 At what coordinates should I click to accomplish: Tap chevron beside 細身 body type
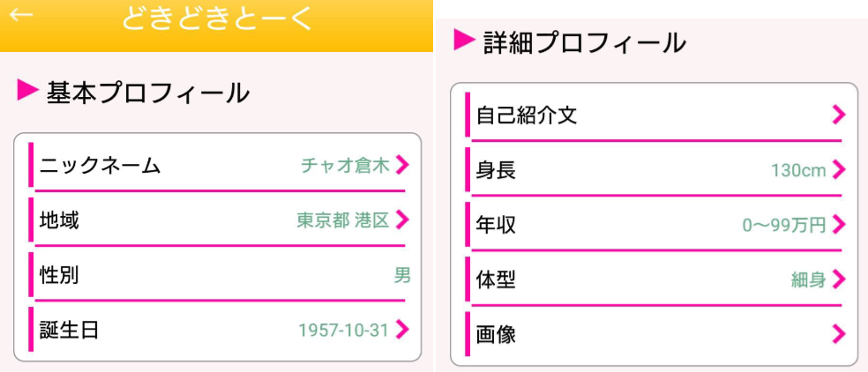pyautogui.click(x=838, y=279)
